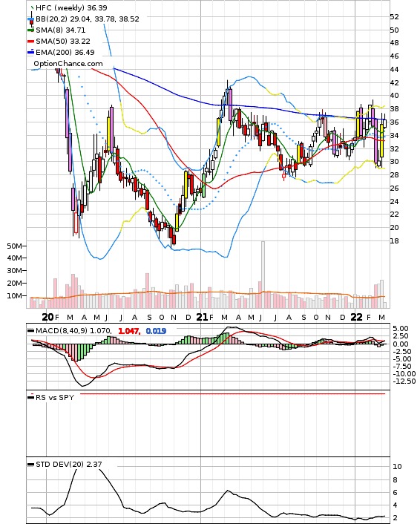Click the HFC weekly candlestick legend icon
This screenshot has width=420, height=524.
pos(32,7)
